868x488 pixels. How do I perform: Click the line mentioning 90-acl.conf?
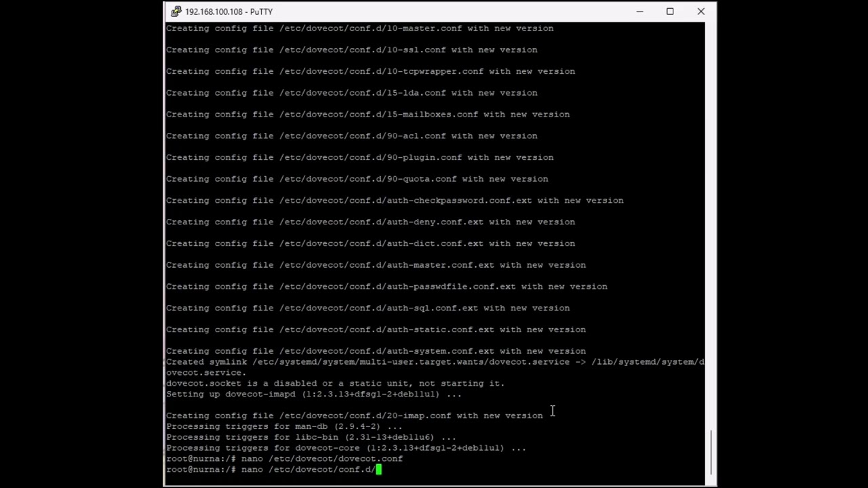(x=352, y=136)
